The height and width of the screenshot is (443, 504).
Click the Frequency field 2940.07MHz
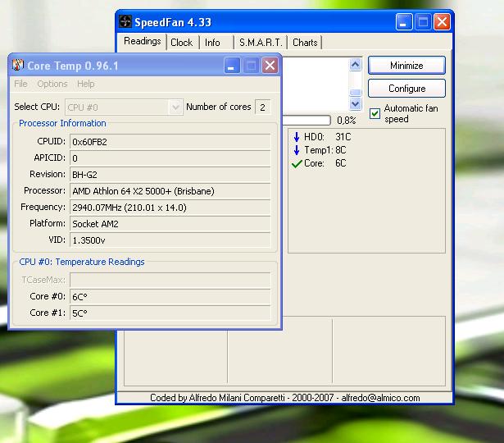click(170, 208)
